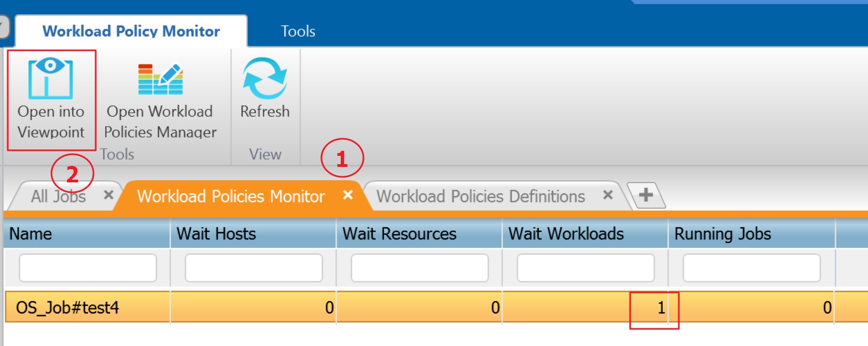Close the All Jobs tab

108,195
